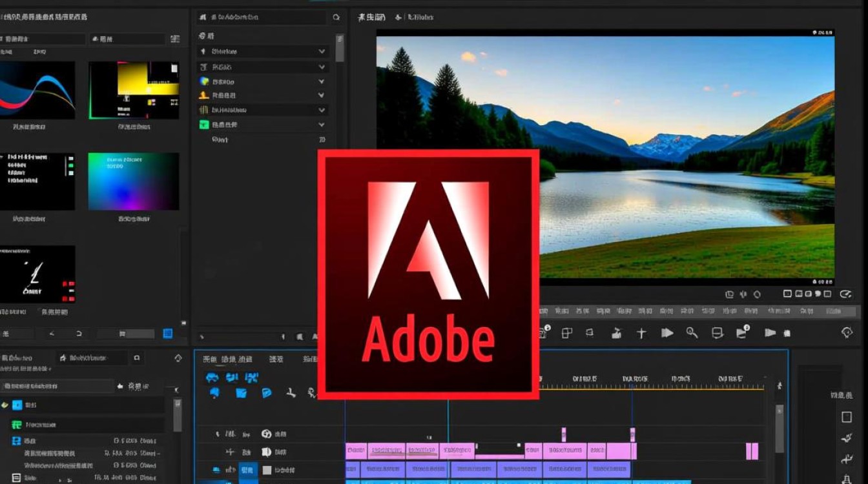Image resolution: width=868 pixels, height=484 pixels.
Task: Click the search field in bottom-left panel
Action: pos(57,386)
